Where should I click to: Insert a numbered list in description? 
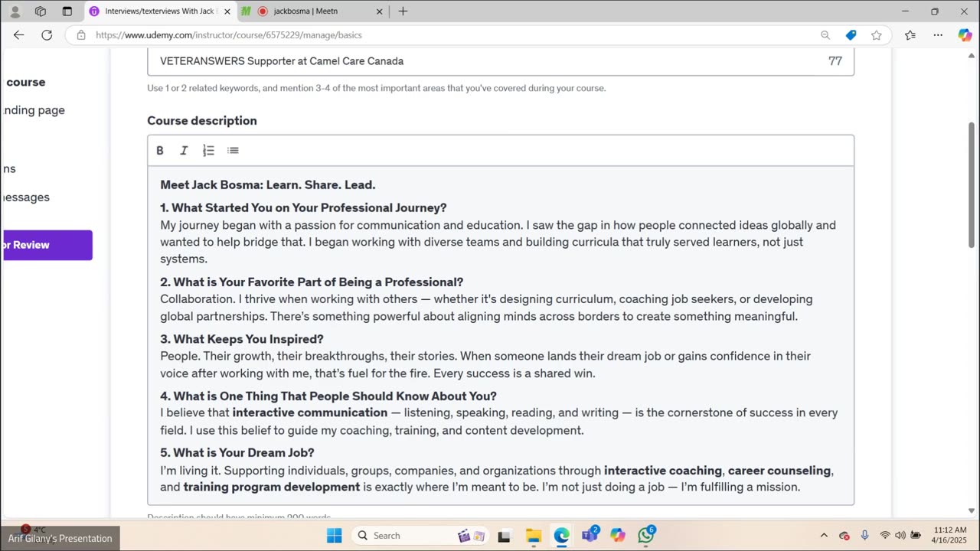208,151
